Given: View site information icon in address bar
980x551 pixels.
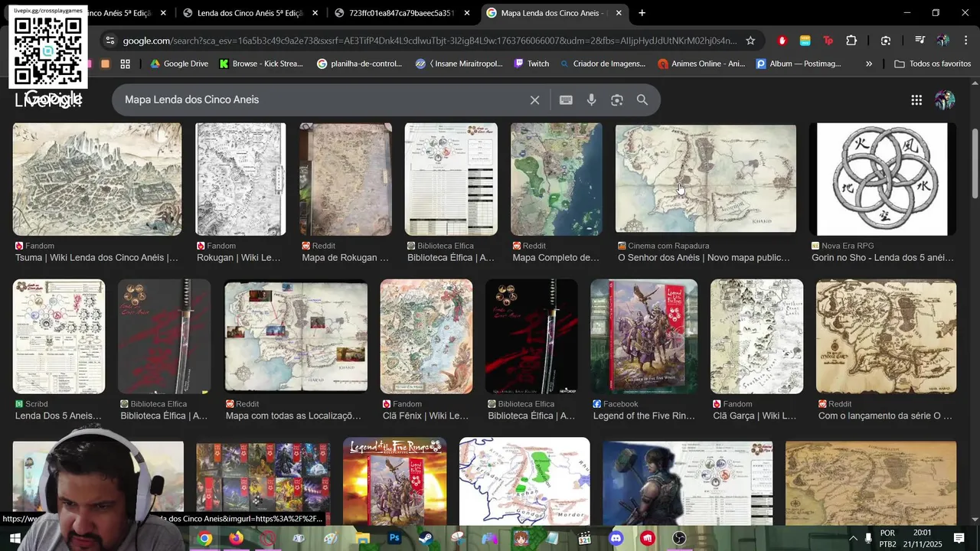Looking at the screenshot, I should [x=110, y=41].
